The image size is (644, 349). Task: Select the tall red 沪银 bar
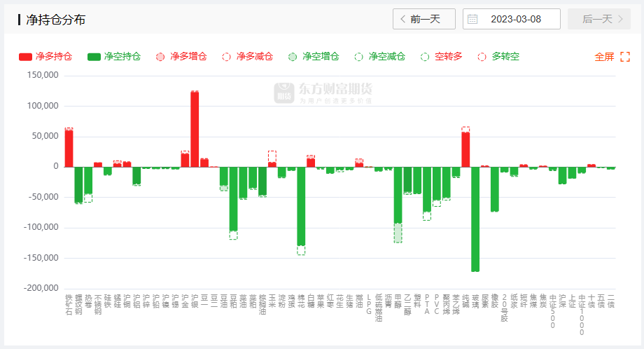coord(195,129)
